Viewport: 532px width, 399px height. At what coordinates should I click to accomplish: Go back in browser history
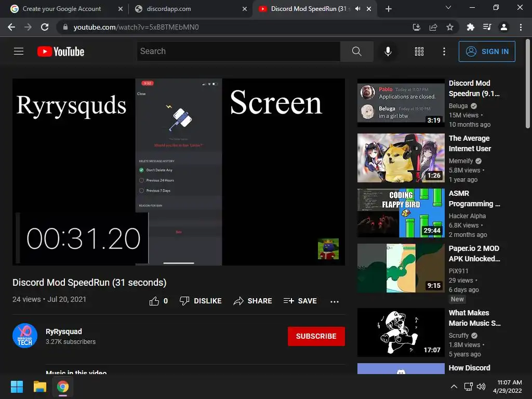click(x=11, y=27)
